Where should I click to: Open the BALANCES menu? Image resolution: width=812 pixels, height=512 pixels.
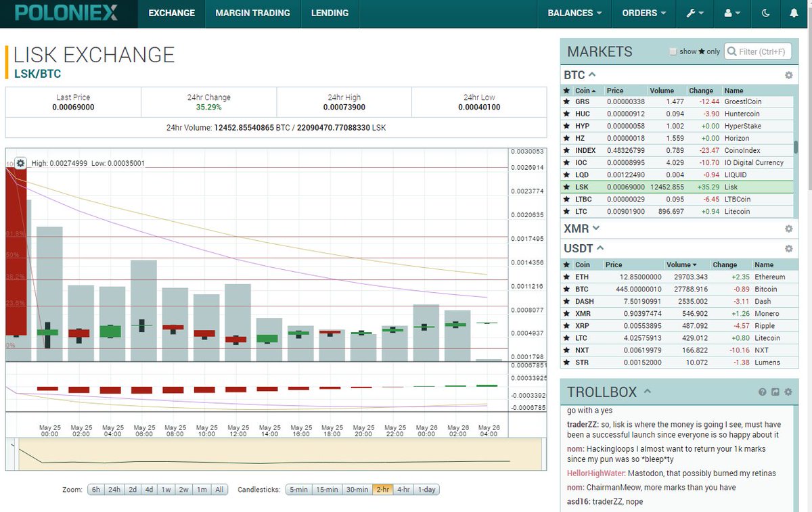pos(574,13)
